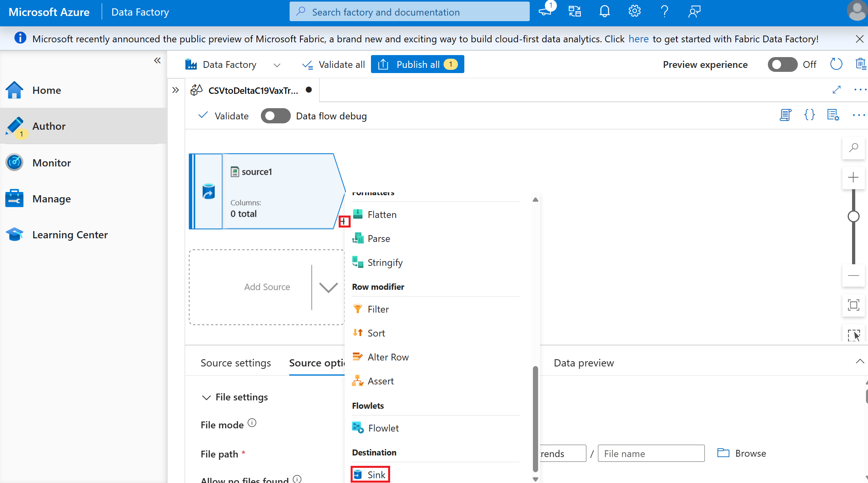Click Publish all button

coord(416,64)
